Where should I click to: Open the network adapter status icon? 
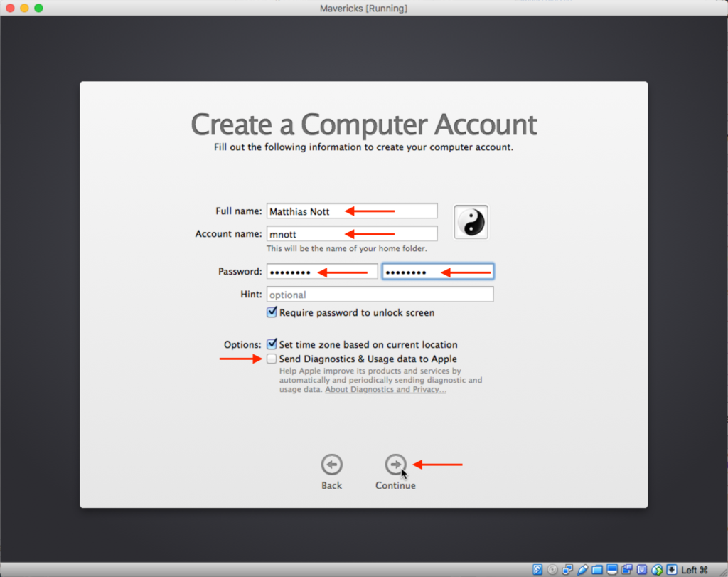tap(567, 570)
